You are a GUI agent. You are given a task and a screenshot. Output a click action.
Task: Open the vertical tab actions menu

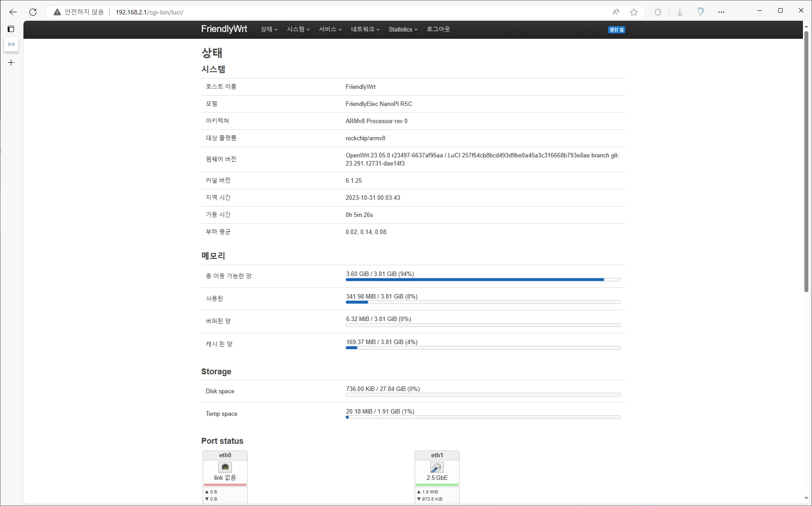[11, 29]
